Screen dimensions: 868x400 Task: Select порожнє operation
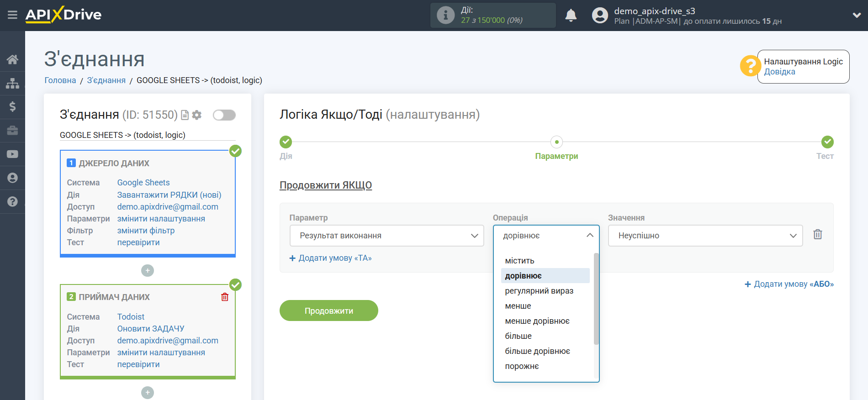click(x=545, y=366)
